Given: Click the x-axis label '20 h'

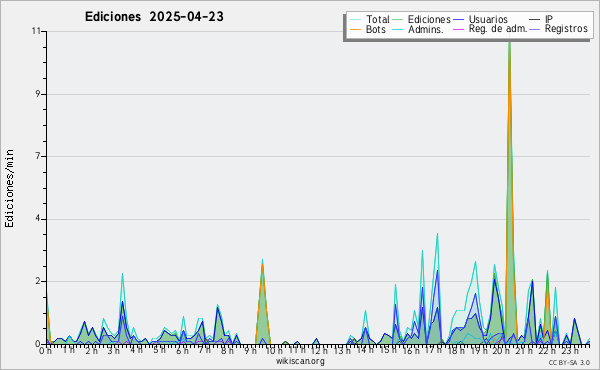Looking at the screenshot, I should (x=502, y=350).
